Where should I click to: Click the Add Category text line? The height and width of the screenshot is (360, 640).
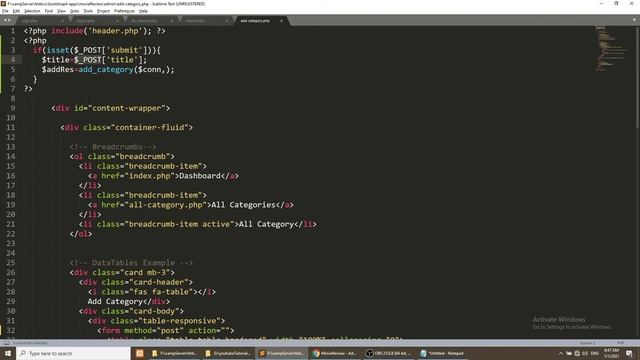click(x=129, y=302)
